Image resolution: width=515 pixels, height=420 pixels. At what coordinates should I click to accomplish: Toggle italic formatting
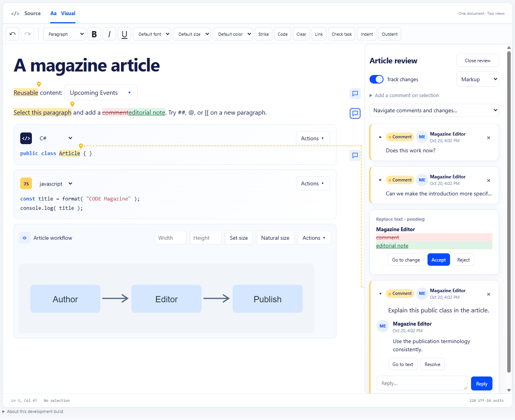point(109,34)
